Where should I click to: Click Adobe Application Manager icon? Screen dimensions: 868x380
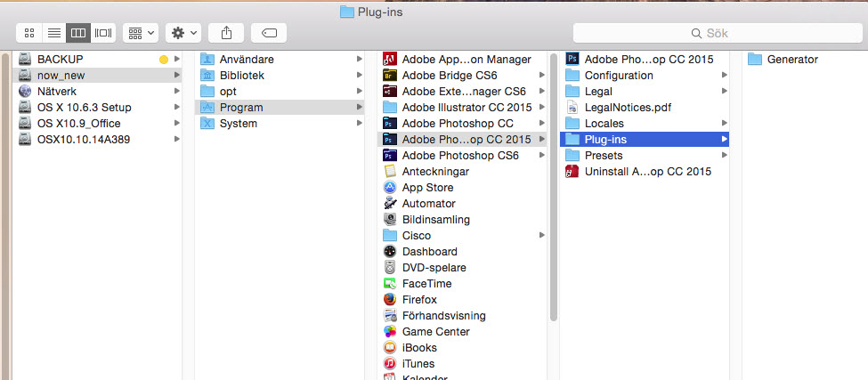point(390,60)
